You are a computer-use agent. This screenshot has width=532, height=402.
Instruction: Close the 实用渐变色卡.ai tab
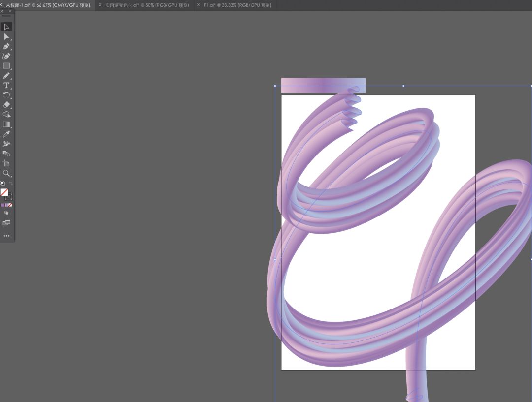[x=100, y=5]
